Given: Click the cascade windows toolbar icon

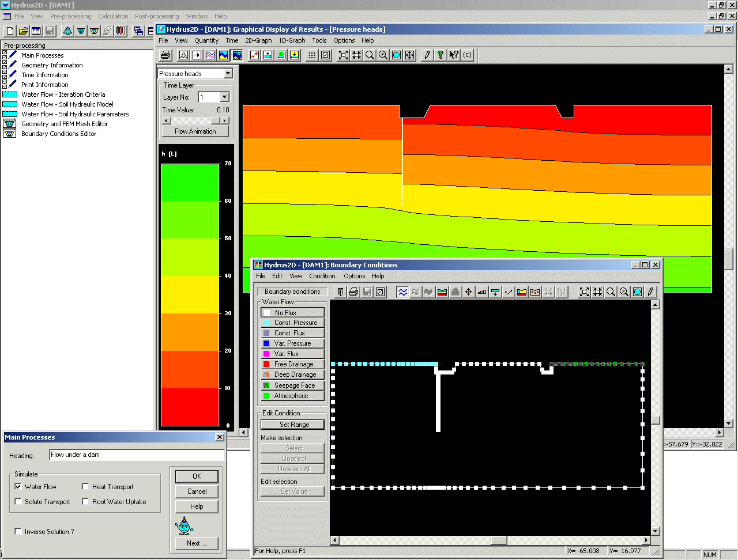Looking at the screenshot, I should click(x=139, y=31).
